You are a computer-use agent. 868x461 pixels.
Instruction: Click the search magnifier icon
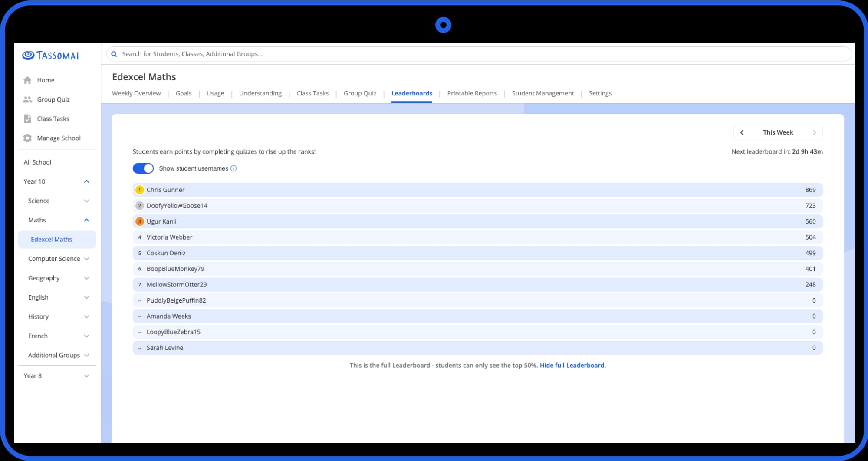pyautogui.click(x=114, y=54)
